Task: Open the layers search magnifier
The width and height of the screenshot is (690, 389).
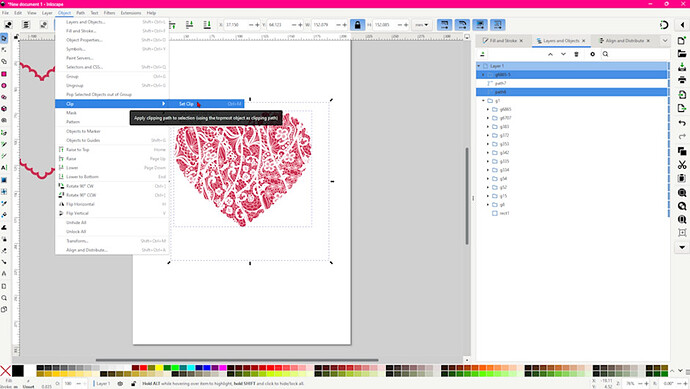Action: (x=606, y=54)
